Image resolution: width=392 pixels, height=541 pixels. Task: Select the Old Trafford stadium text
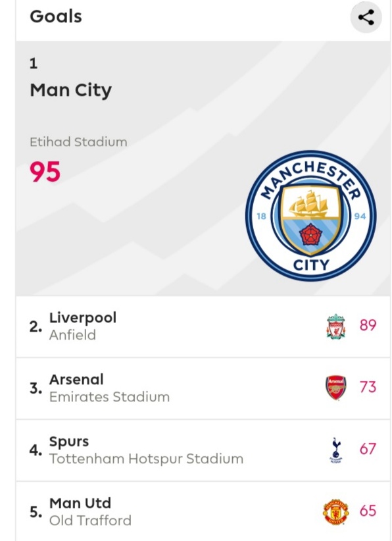pyautogui.click(x=90, y=521)
